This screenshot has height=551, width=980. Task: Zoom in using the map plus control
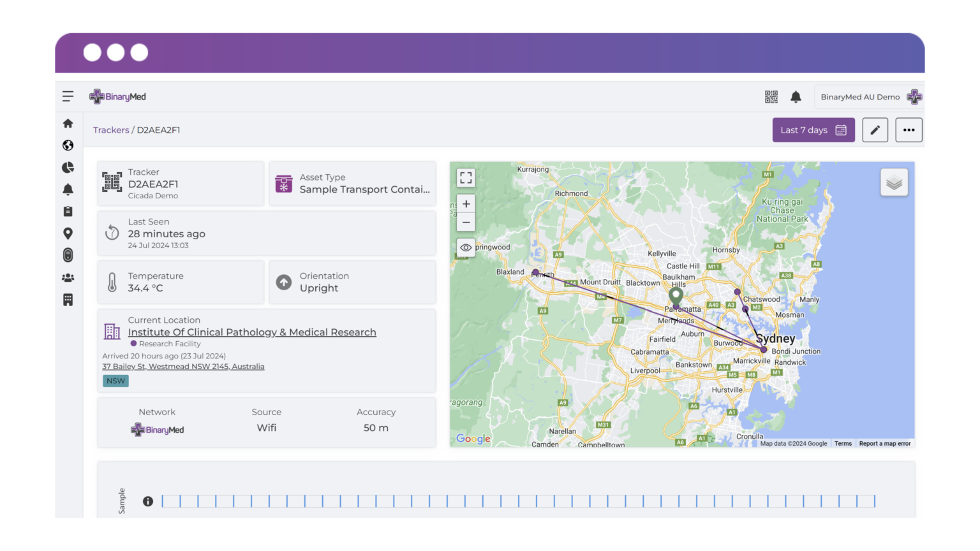[466, 203]
